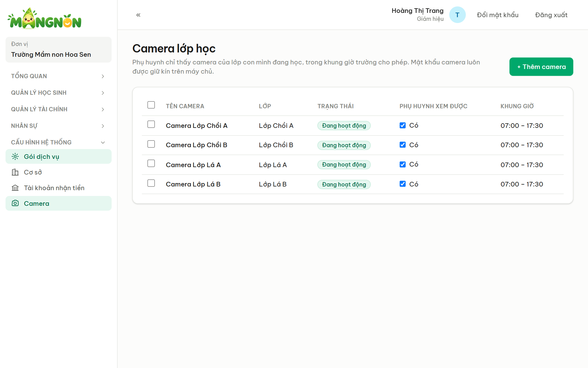Click the Lớp Lá B class cell
588x368 pixels.
(x=273, y=184)
